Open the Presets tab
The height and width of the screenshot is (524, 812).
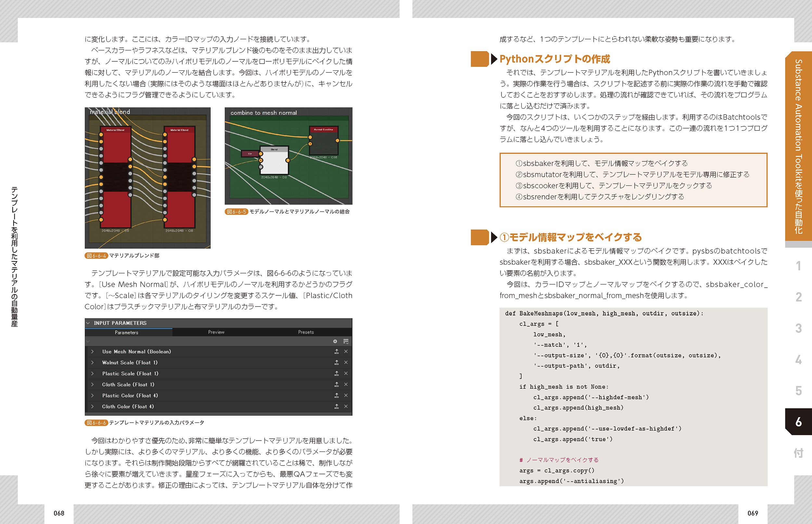306,332
